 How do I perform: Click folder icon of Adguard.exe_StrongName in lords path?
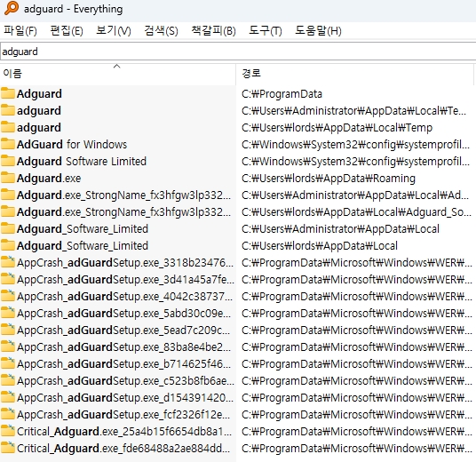(8, 211)
